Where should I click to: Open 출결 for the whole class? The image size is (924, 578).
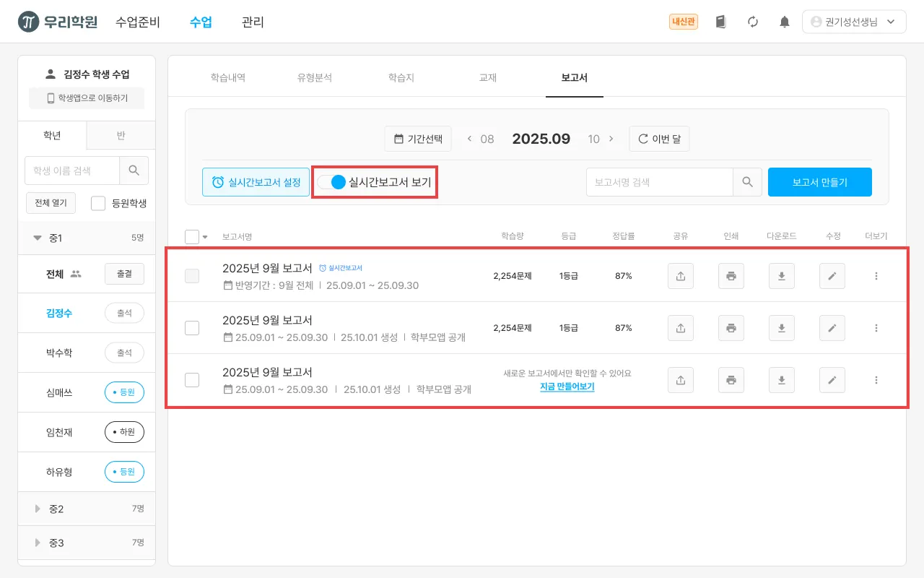tap(124, 274)
